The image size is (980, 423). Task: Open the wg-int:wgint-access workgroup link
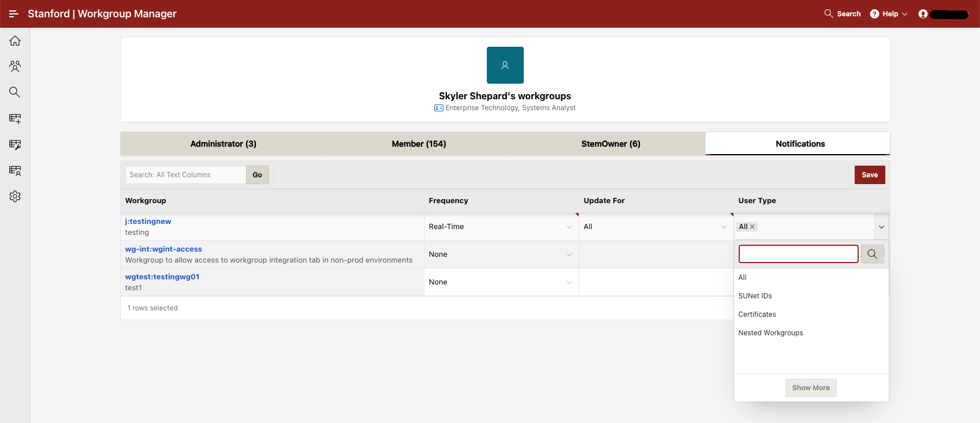pyautogui.click(x=163, y=249)
